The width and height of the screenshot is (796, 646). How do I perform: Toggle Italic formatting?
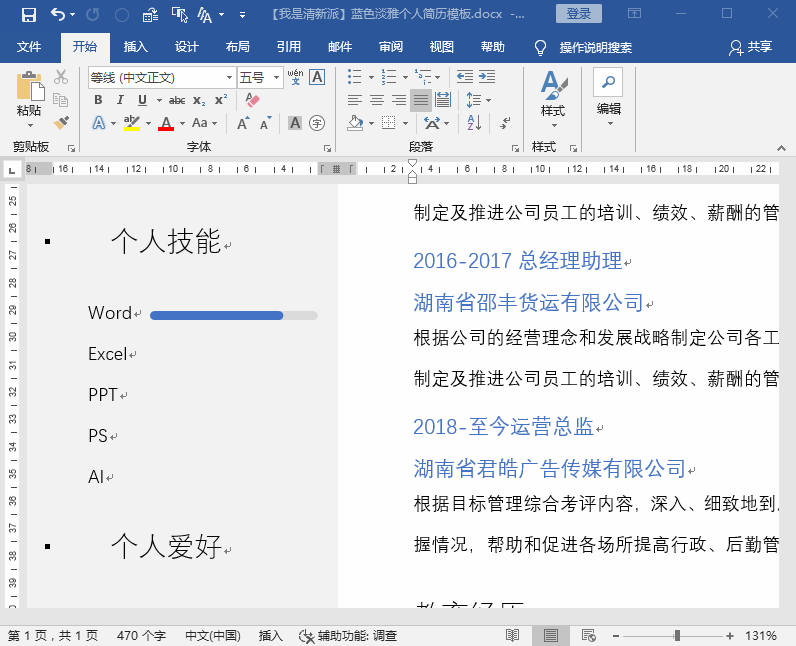120,100
